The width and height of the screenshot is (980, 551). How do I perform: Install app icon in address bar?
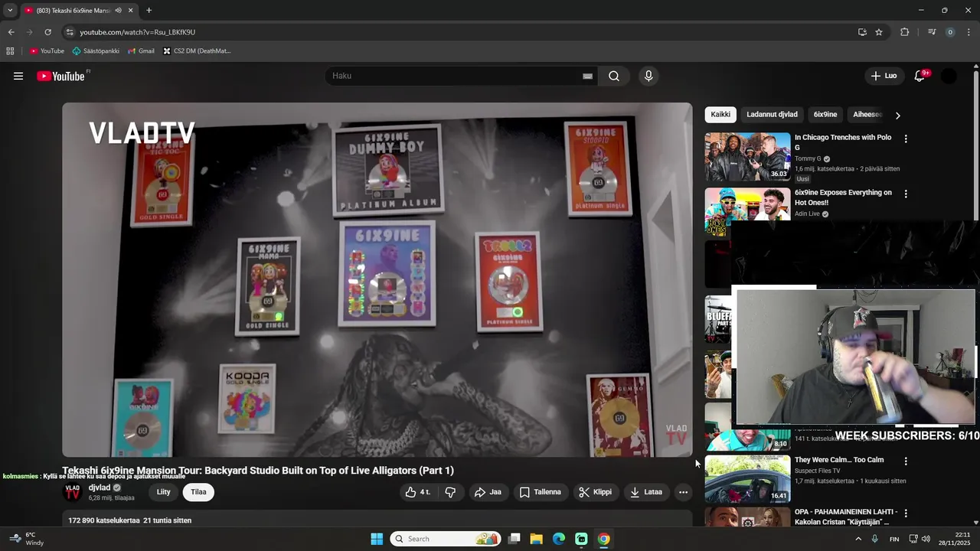(x=862, y=32)
